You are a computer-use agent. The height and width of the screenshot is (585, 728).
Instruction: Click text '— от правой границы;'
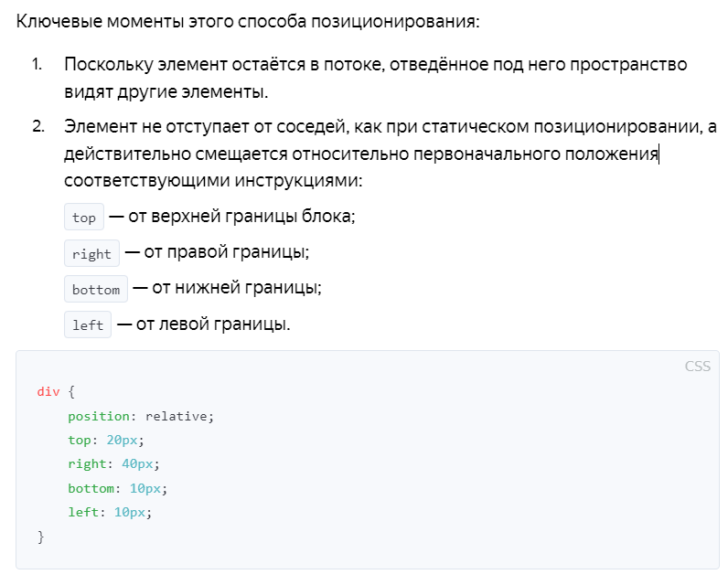(218, 252)
